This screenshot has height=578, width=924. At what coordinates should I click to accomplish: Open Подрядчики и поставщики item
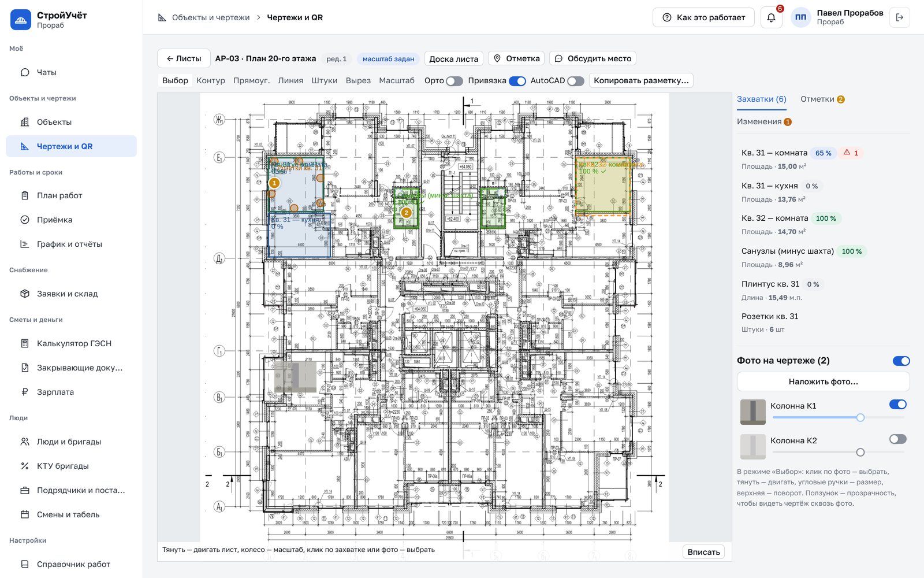click(71, 490)
